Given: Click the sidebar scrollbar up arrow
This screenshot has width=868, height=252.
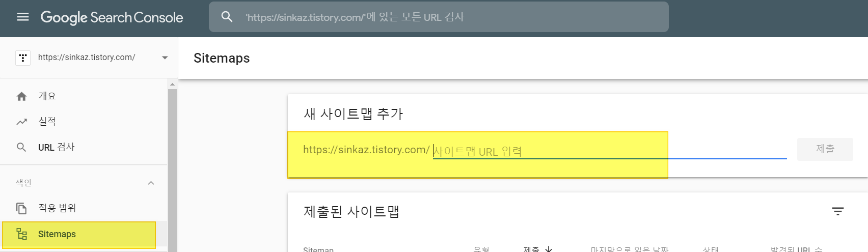Looking at the screenshot, I should tap(172, 84).
